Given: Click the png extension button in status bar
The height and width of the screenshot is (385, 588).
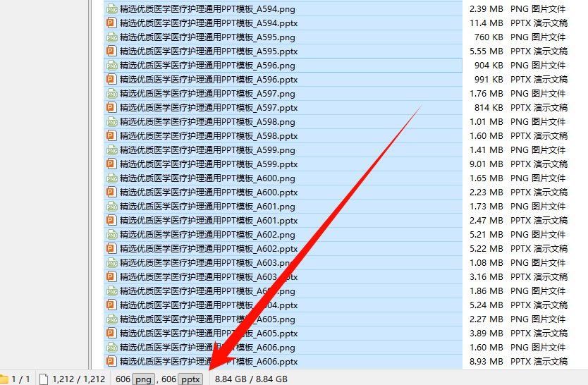Looking at the screenshot, I should pos(143,379).
